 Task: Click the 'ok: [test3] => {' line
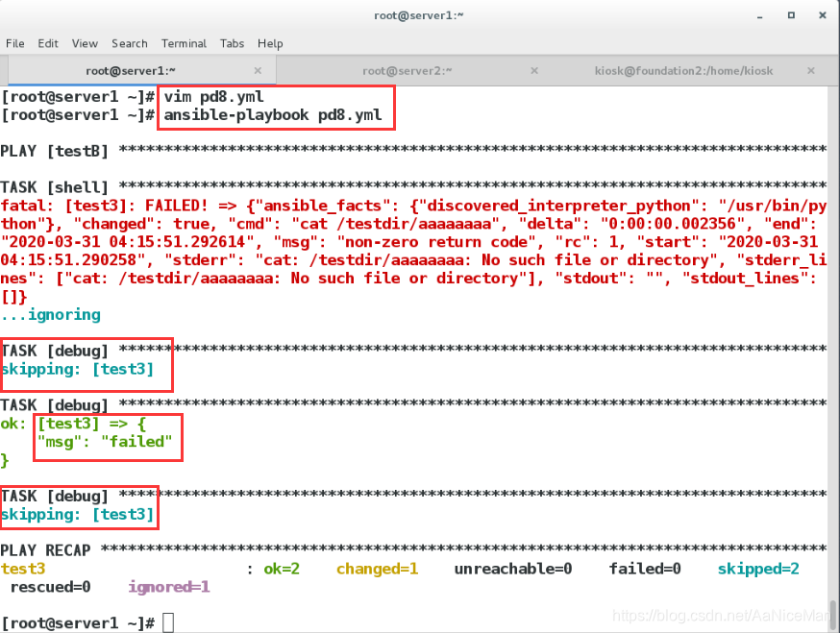[73, 424]
